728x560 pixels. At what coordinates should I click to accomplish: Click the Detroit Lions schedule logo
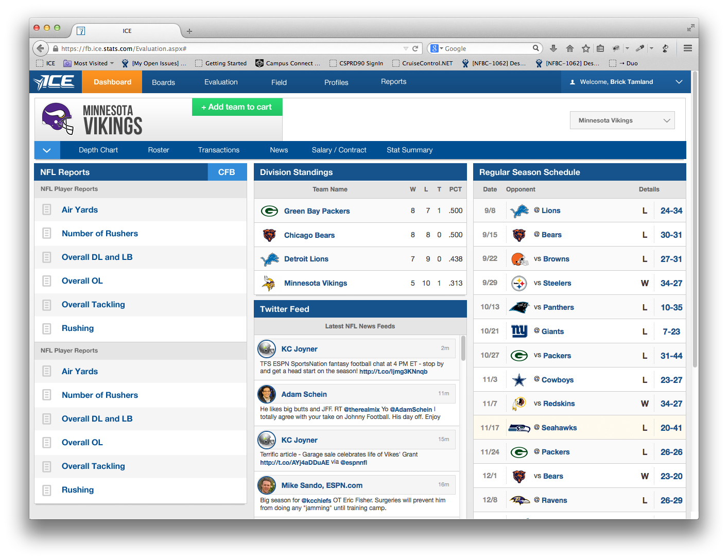click(519, 211)
